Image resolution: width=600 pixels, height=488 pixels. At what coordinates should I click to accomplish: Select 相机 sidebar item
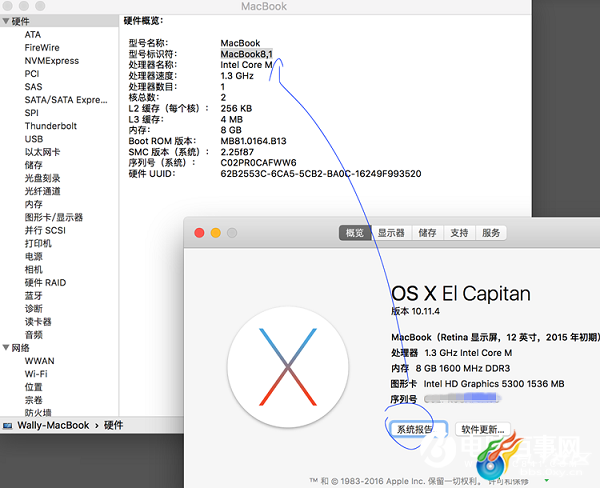click(34, 269)
